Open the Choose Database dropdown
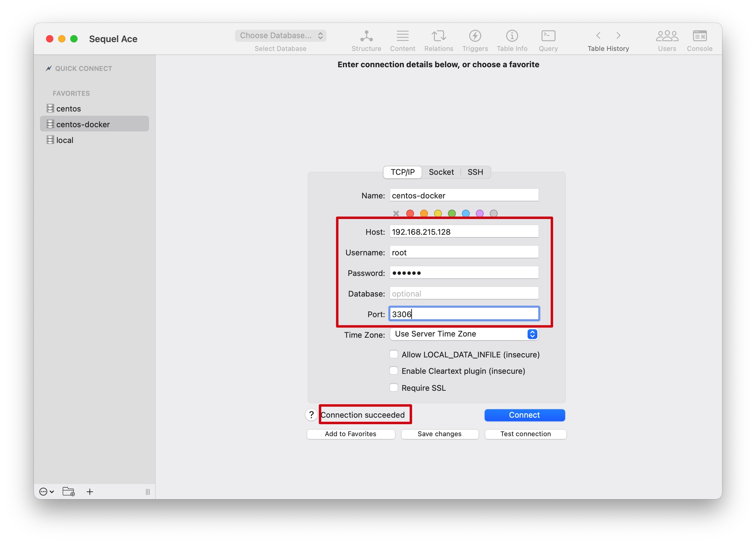 tap(281, 35)
